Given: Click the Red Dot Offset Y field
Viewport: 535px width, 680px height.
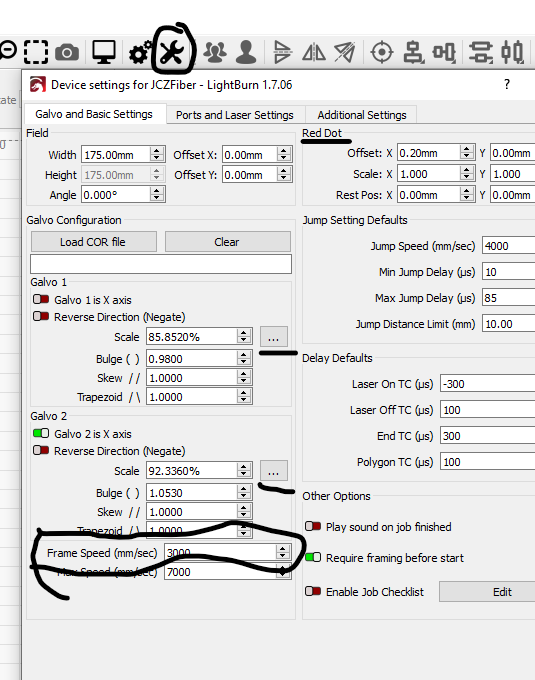Looking at the screenshot, I should pyautogui.click(x=513, y=153).
